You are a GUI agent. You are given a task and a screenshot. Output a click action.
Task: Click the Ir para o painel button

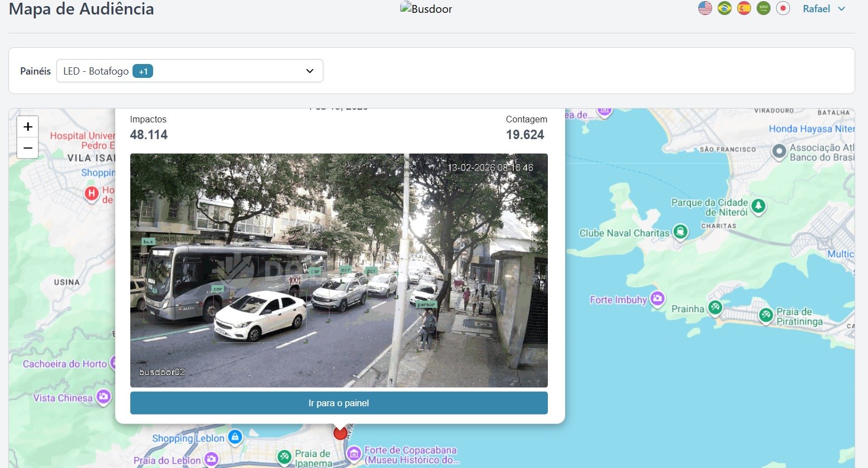pos(339,403)
